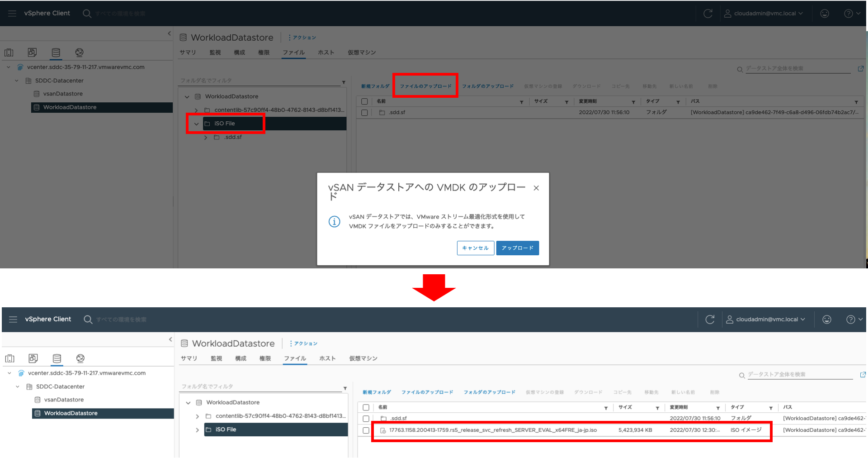This screenshot has height=458, width=868.
Task: Expand the contentlib folder in upper folder tree
Action: [x=196, y=110]
